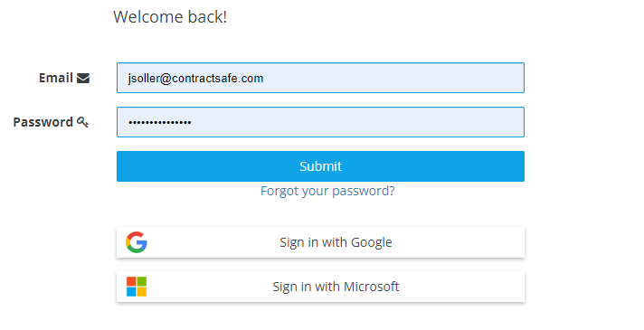
Task: Click the Google G logo
Action: click(x=137, y=242)
